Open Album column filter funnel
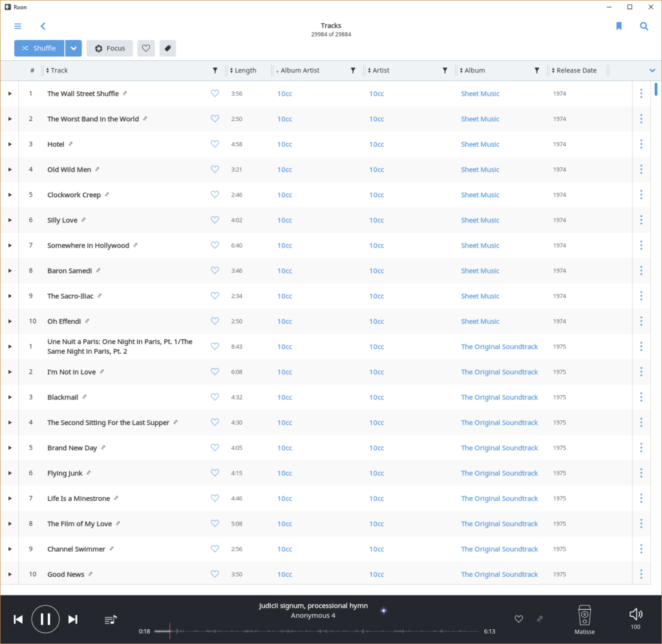The width and height of the screenshot is (662, 644). tap(537, 70)
